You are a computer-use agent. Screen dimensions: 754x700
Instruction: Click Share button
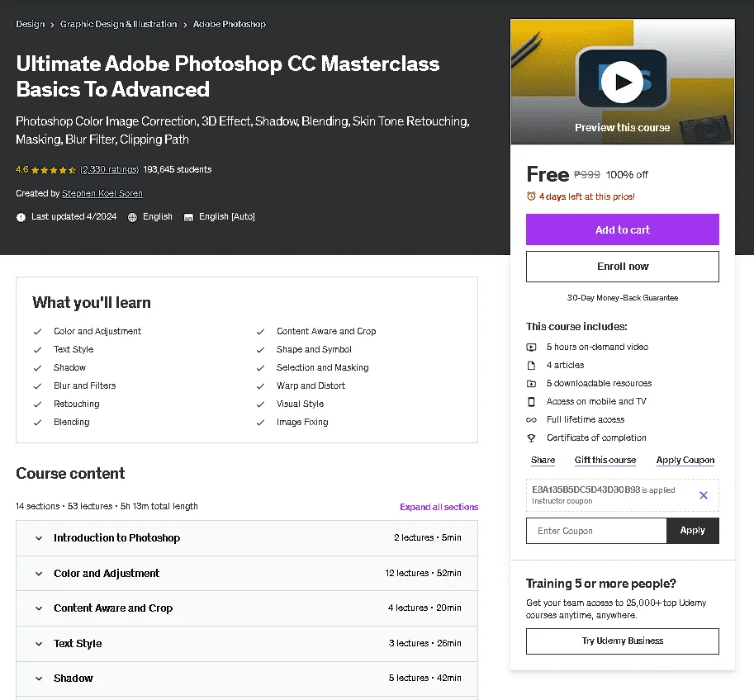point(543,460)
